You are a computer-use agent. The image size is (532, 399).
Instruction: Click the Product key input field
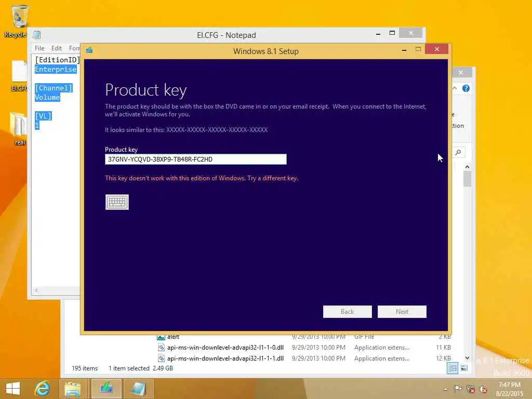(196, 159)
